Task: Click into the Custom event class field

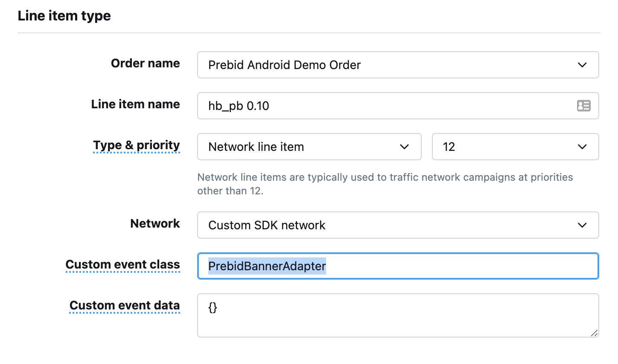Action: click(461, 266)
